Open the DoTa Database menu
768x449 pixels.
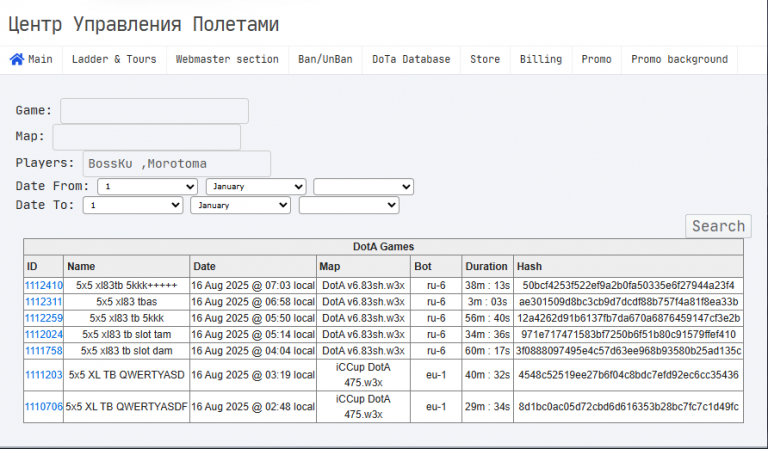click(x=411, y=59)
